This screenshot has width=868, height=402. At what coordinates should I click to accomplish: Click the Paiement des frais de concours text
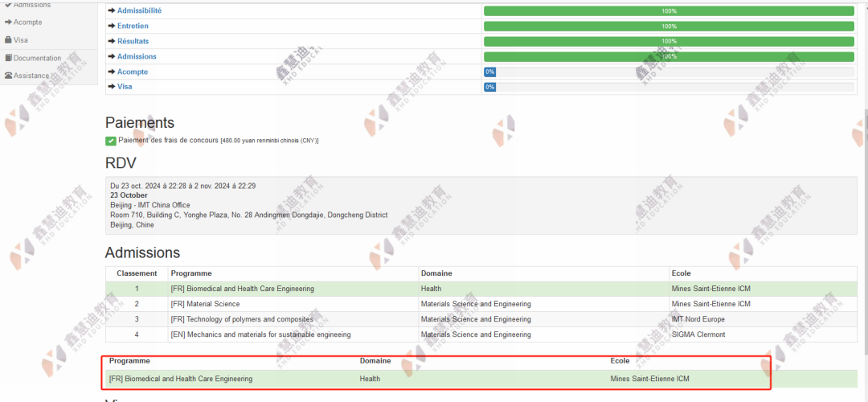click(x=168, y=140)
